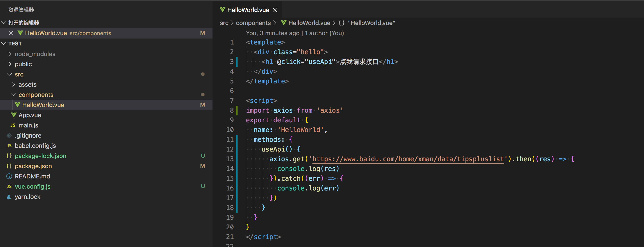The image size is (644, 247).
Task: Click line number 8 in the gutter
Action: tap(232, 110)
